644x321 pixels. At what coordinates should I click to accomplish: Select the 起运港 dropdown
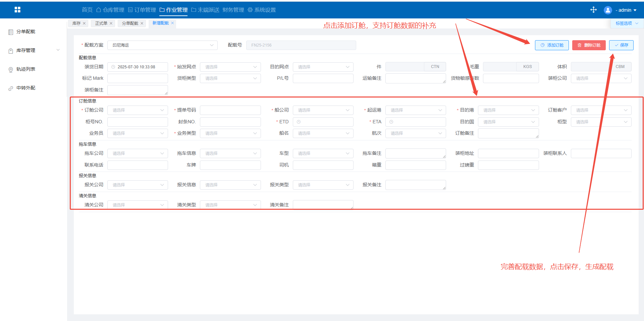coord(416,110)
